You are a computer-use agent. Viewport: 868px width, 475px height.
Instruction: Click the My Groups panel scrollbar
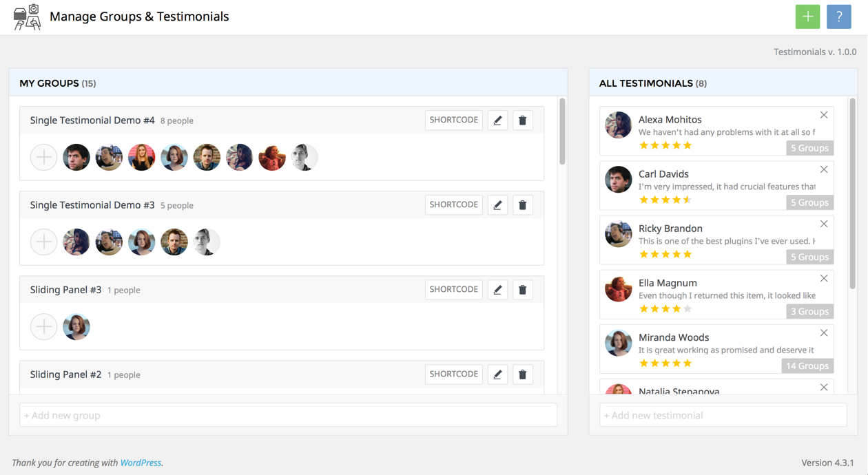(x=562, y=131)
